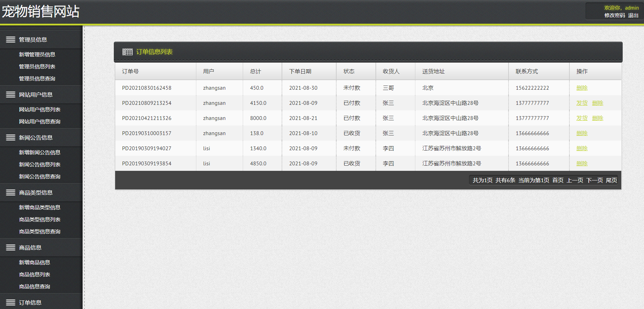Click order number PD20210830162458
This screenshot has width=644, height=309.
click(x=147, y=88)
